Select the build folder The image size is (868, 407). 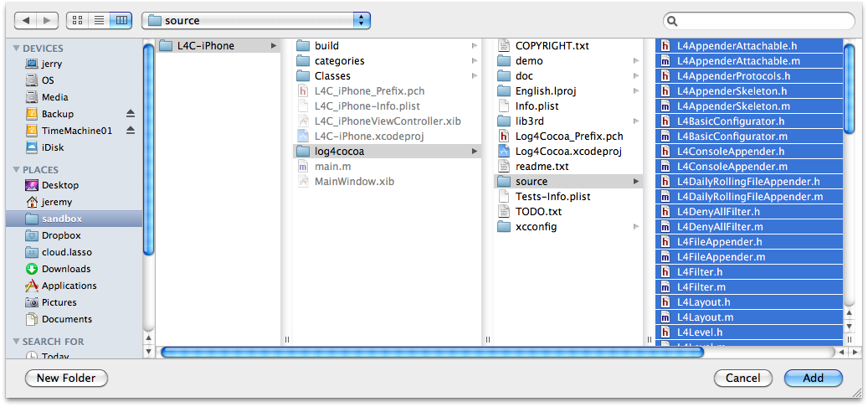tap(387, 46)
